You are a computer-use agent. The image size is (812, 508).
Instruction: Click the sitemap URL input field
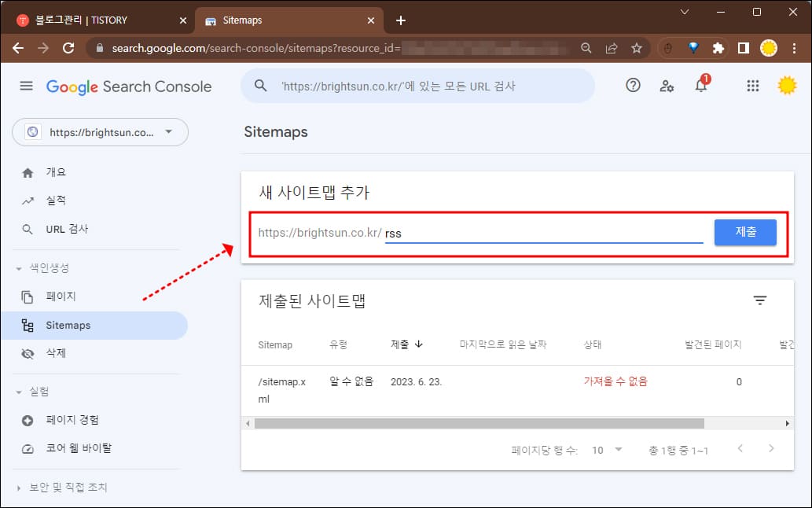(x=544, y=233)
